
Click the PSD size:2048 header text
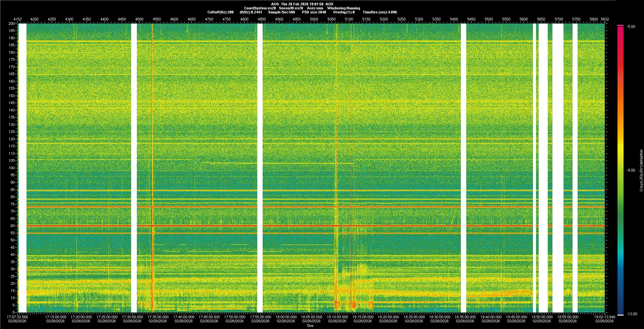314,12
